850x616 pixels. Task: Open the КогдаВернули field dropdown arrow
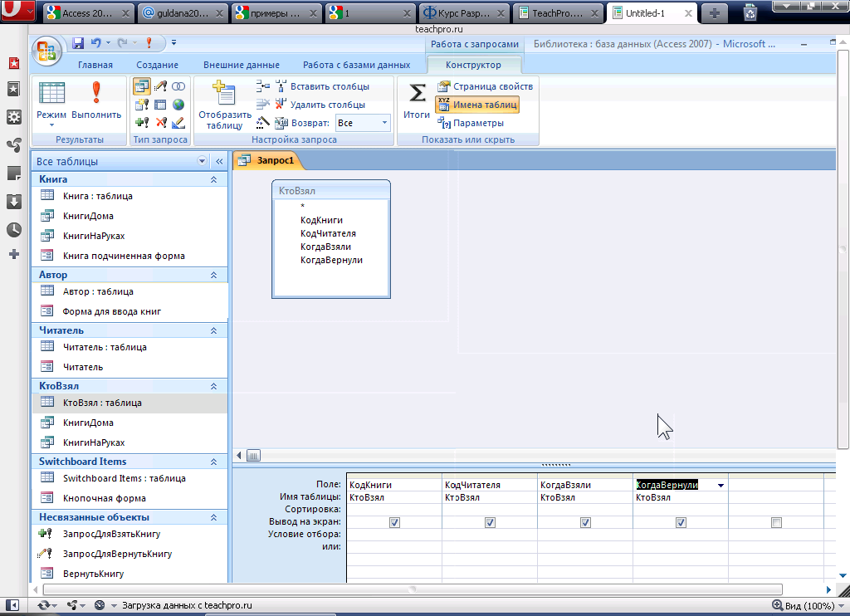click(721, 485)
